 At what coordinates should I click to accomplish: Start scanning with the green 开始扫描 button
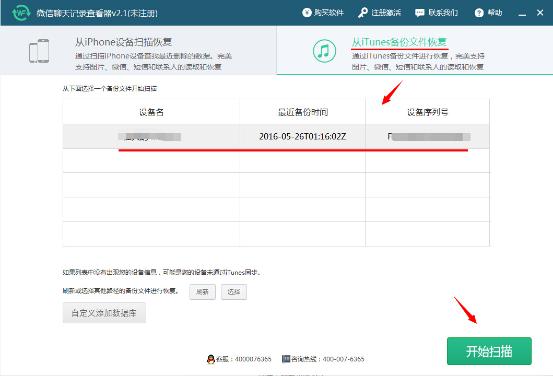point(489,351)
